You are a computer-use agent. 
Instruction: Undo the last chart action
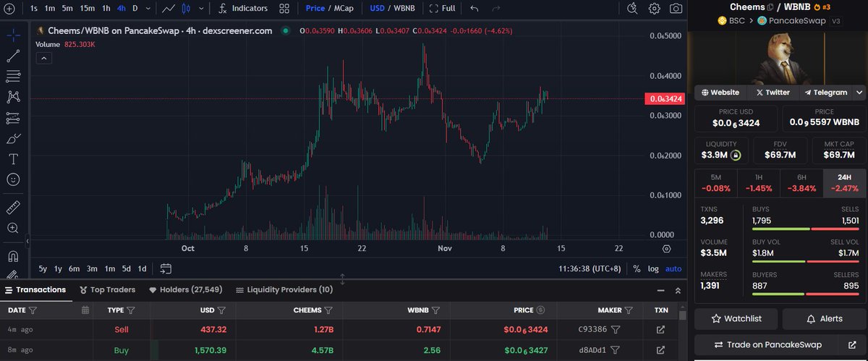click(475, 9)
